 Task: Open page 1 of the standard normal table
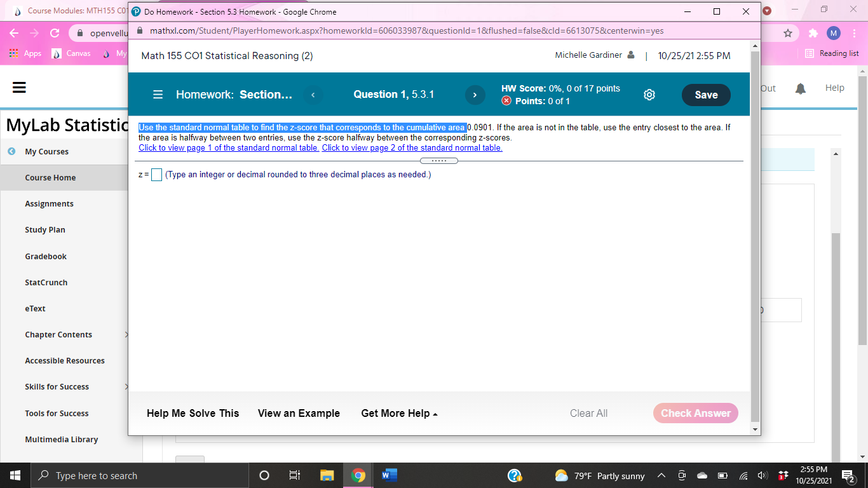coord(229,148)
